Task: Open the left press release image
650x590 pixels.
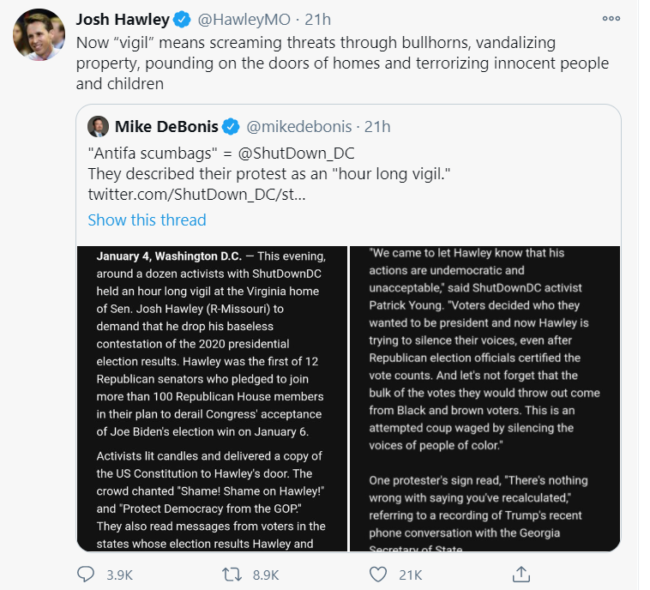Action: 212,398
